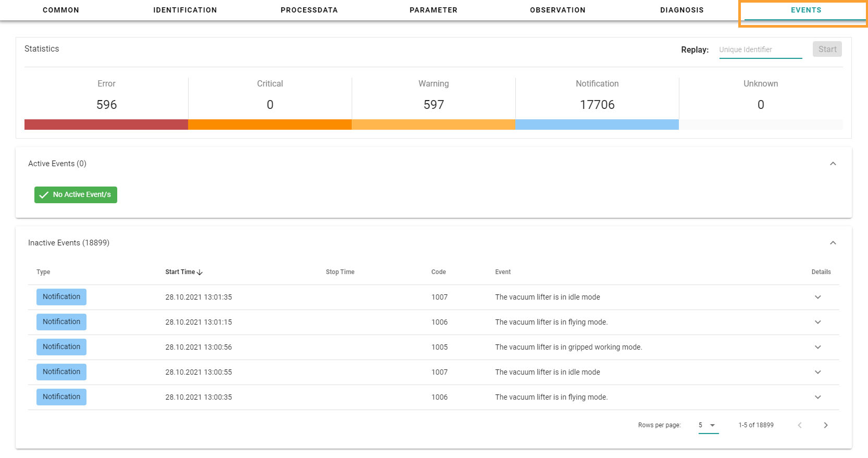
Task: Collapse the Inactive Events panel
Action: pyautogui.click(x=833, y=243)
